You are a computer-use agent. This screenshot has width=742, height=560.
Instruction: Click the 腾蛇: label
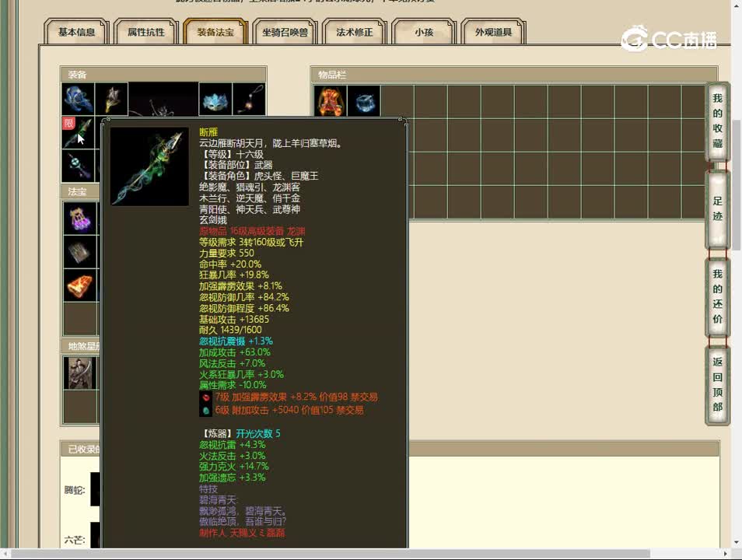tap(75, 490)
